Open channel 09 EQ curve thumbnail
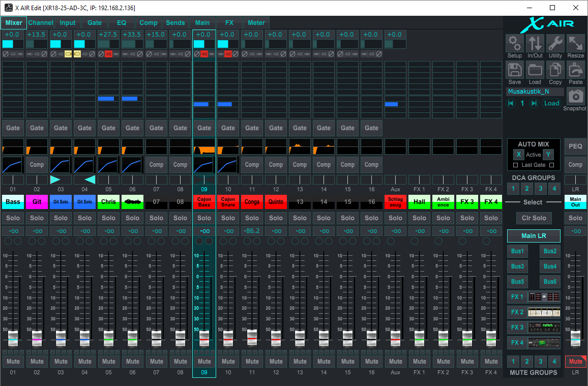The height and width of the screenshot is (386, 588). (204, 146)
